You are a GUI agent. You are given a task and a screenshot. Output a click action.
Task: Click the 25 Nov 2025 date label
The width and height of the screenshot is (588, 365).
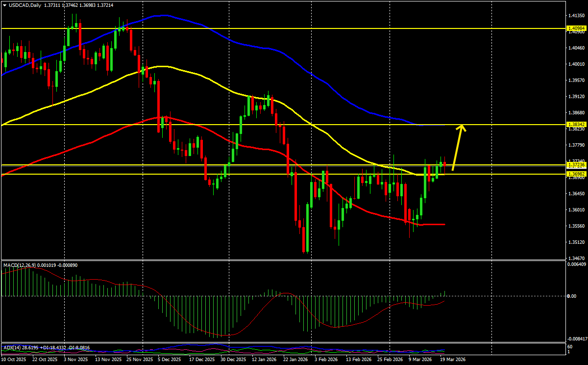139,359
